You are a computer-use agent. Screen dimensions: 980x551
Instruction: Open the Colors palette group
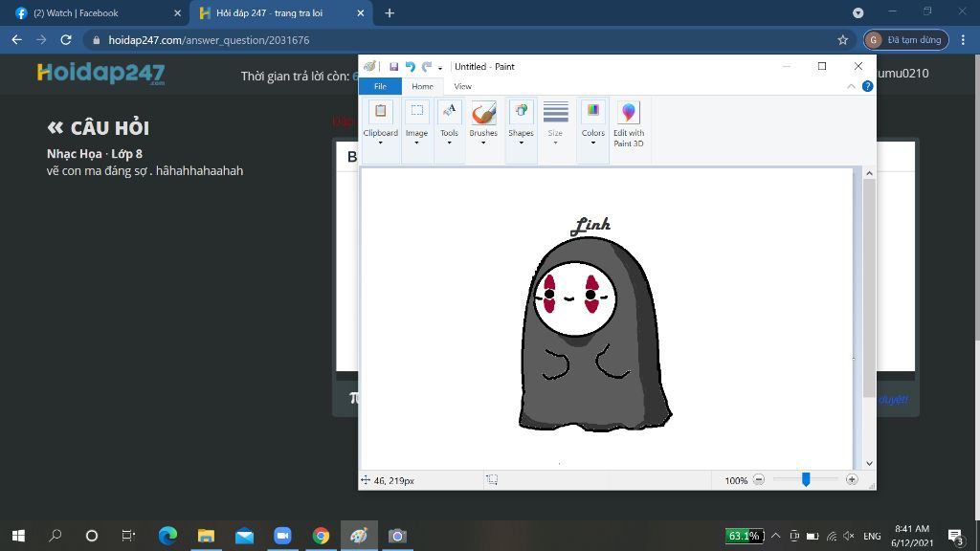coord(593,123)
